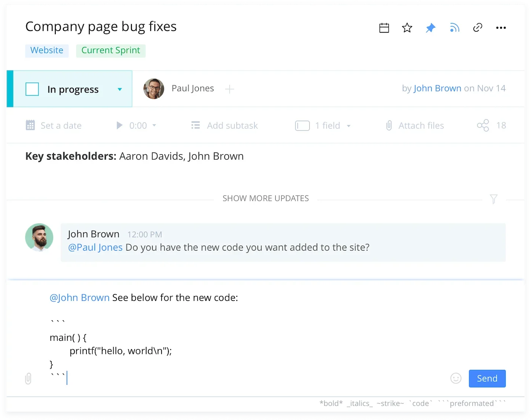Viewport: 531px width, 420px height.
Task: Click the custom field icon
Action: point(302,125)
